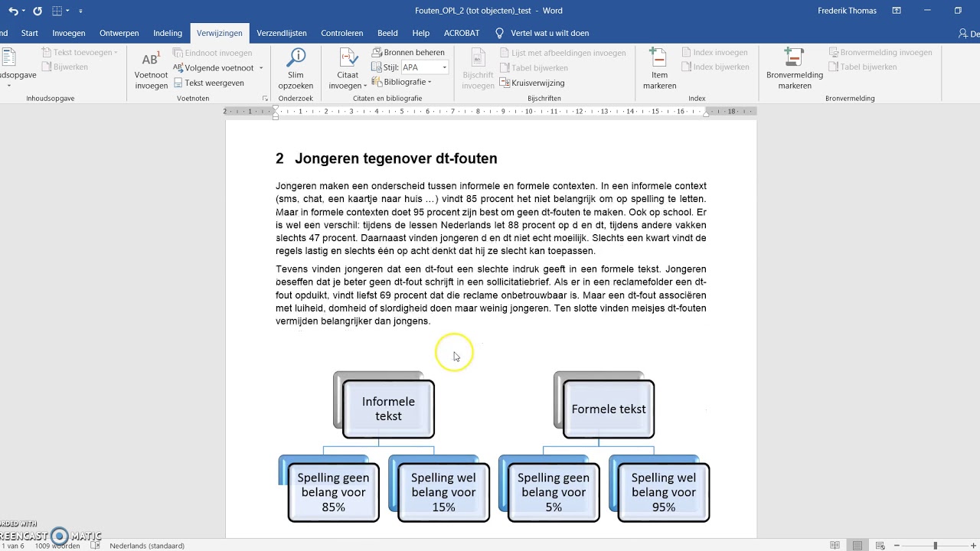Viewport: 980px width, 551px height.
Task: Click the Citaat invoegen icon
Action: point(348,59)
